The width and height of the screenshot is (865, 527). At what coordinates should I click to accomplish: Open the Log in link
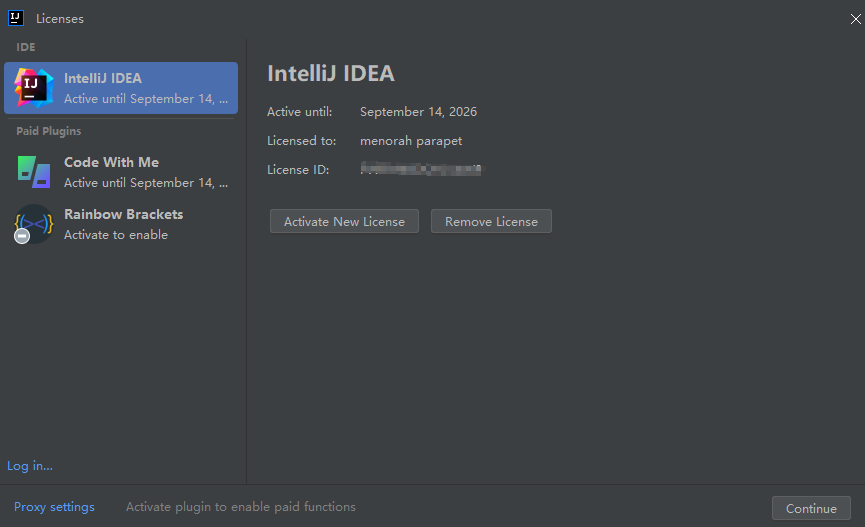coord(30,466)
